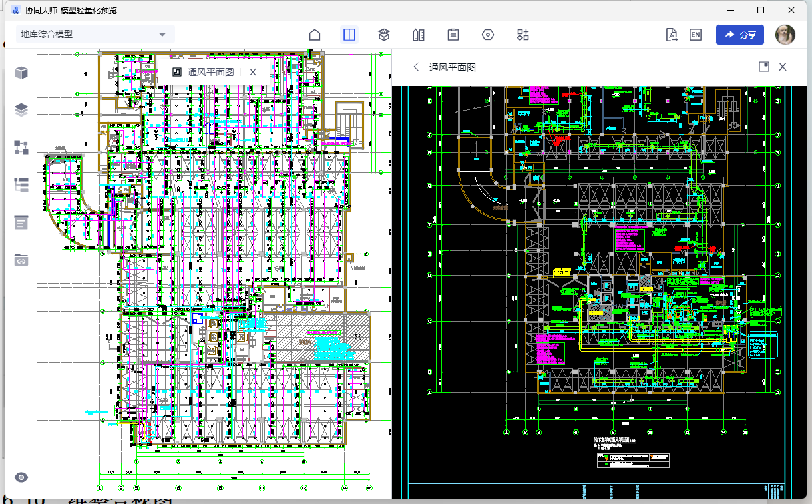Open the structure hierarchy icon in sidebar

coord(21,148)
